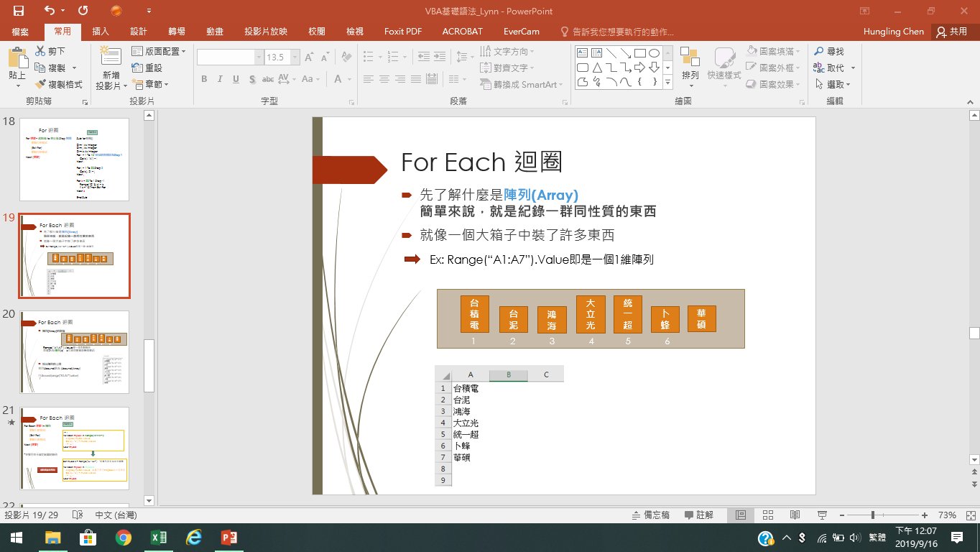Click the 73% zoom level
Screen dimensions: 980x552
pos(947,515)
